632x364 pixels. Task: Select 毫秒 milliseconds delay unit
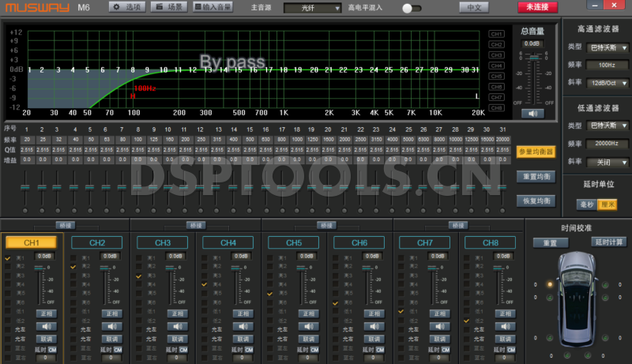pos(587,205)
